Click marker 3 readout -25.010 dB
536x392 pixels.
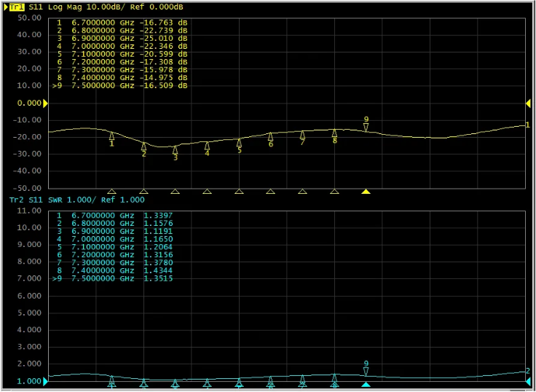click(163, 39)
